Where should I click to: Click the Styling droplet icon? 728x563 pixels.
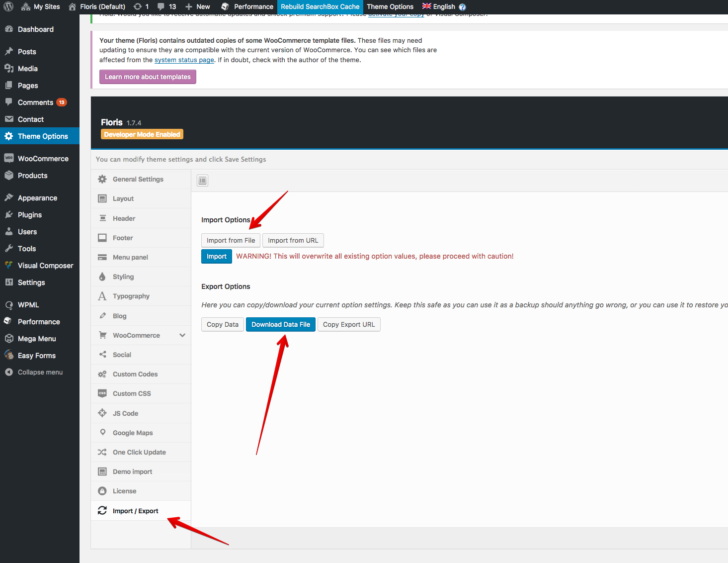pyautogui.click(x=102, y=277)
